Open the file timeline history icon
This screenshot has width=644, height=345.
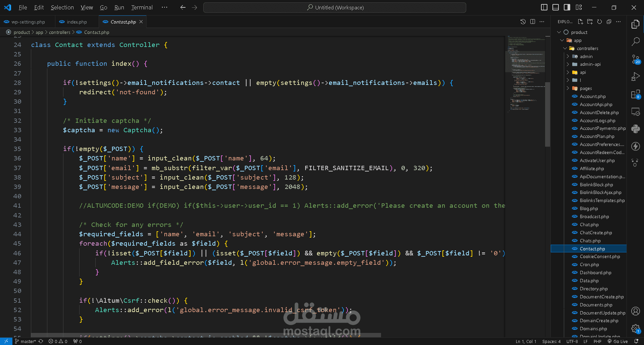(523, 21)
